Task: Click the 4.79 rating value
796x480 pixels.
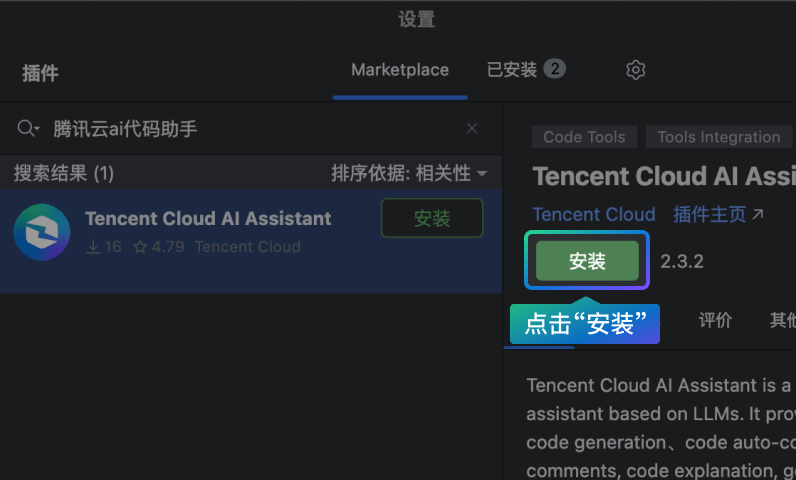Action: (x=168, y=247)
